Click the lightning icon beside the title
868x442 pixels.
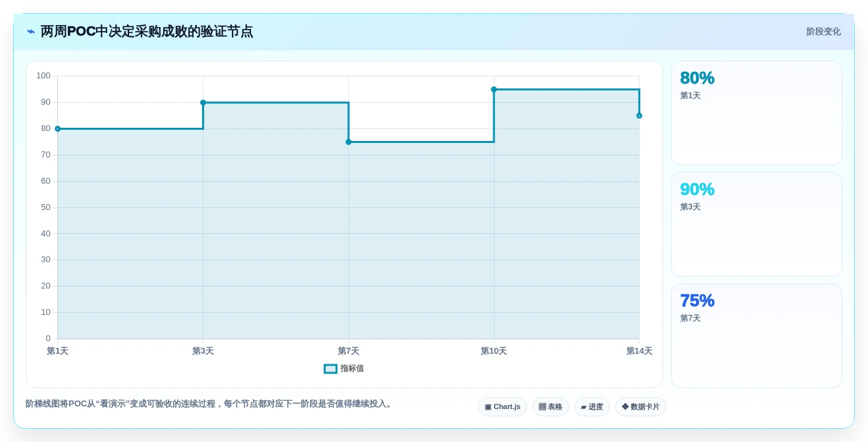pyautogui.click(x=31, y=32)
